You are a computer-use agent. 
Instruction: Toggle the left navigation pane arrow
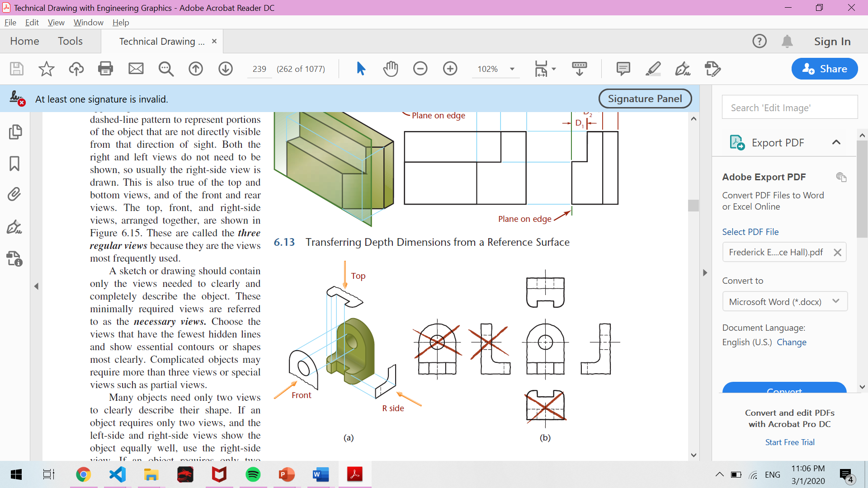[x=37, y=286]
